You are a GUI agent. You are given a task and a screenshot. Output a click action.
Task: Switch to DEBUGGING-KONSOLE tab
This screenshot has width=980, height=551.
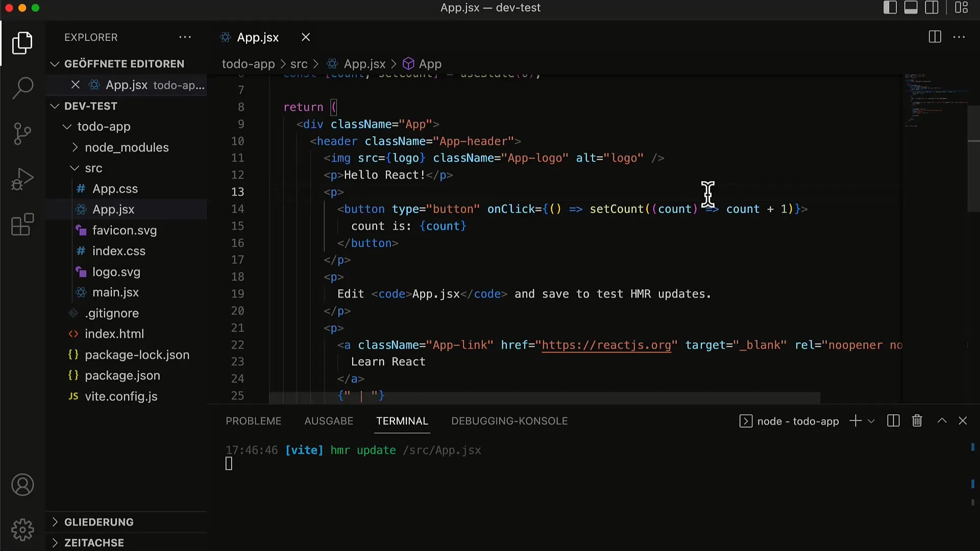click(509, 421)
